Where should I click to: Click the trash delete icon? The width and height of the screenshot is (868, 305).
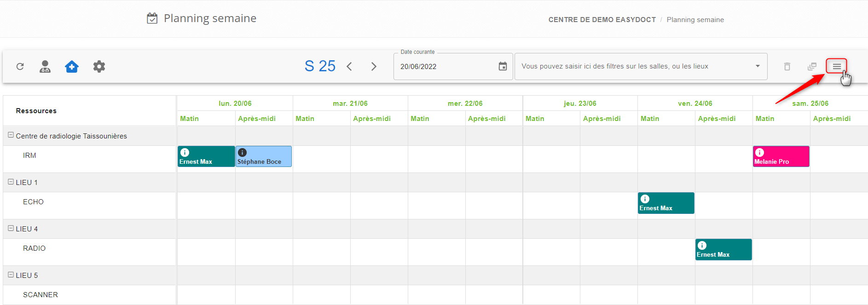pos(787,67)
